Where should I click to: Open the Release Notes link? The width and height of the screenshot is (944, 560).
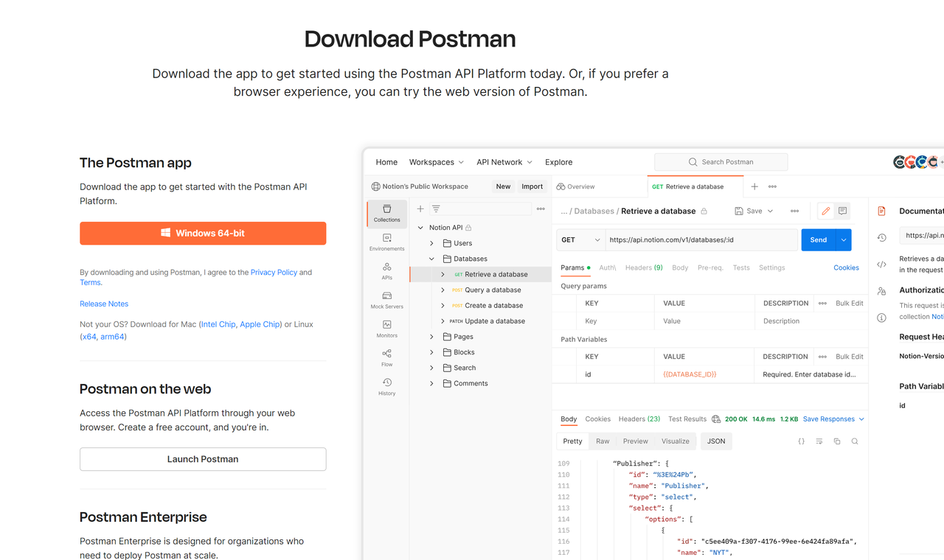(104, 304)
